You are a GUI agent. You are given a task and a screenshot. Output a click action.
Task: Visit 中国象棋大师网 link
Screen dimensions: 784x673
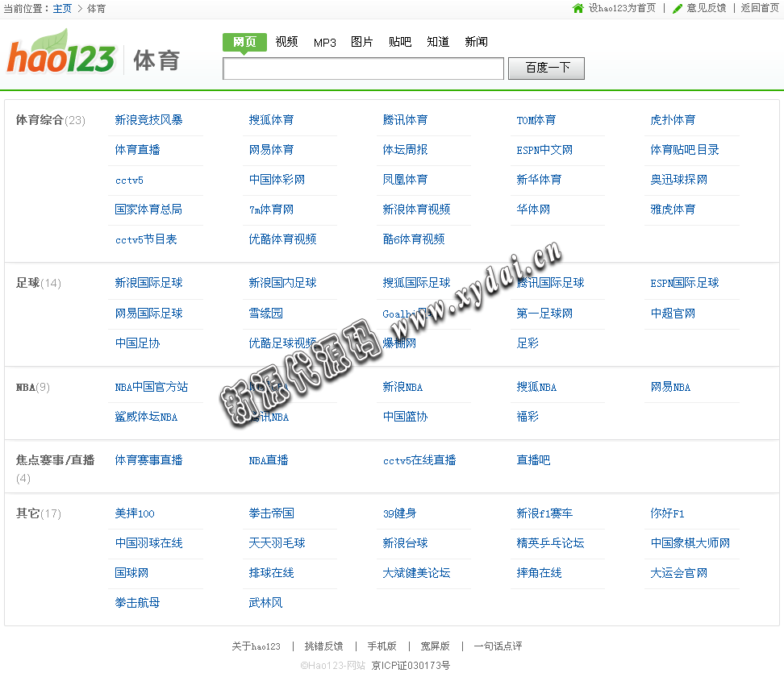click(690, 543)
